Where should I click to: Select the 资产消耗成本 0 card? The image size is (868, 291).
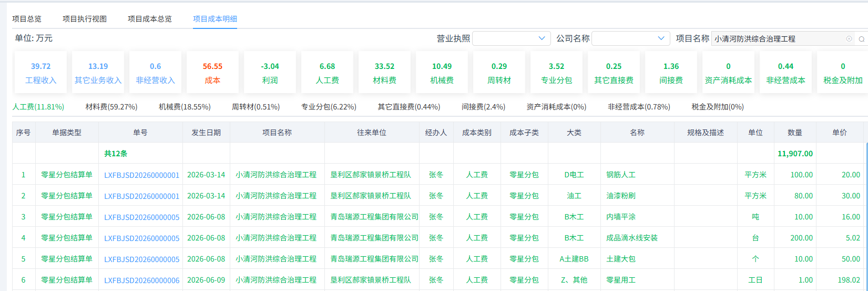728,73
